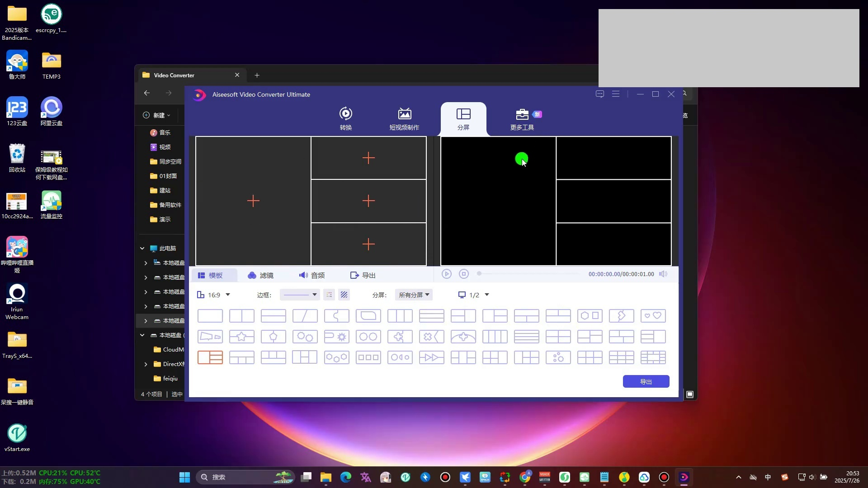The width and height of the screenshot is (868, 488).
Task: Open the 音频 audio tab
Action: [312, 275]
